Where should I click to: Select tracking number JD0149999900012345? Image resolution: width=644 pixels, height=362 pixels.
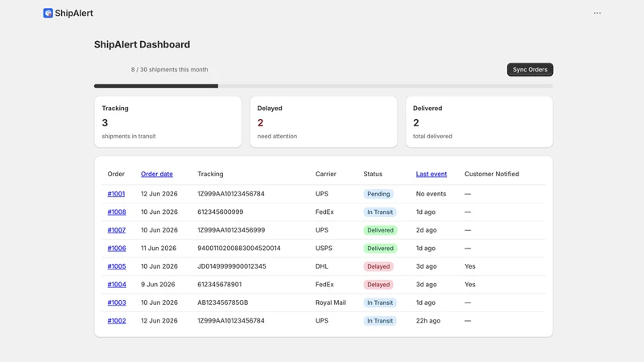pos(232,266)
